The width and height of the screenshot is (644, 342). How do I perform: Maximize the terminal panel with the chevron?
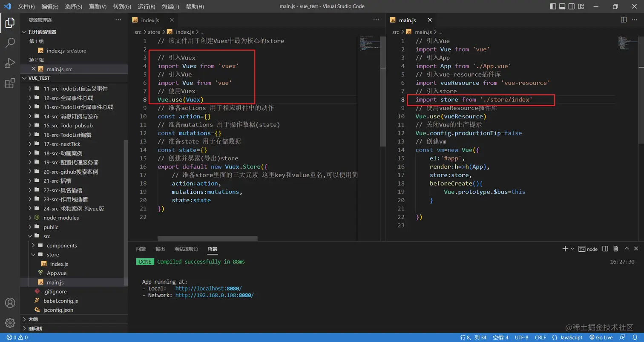click(x=627, y=249)
